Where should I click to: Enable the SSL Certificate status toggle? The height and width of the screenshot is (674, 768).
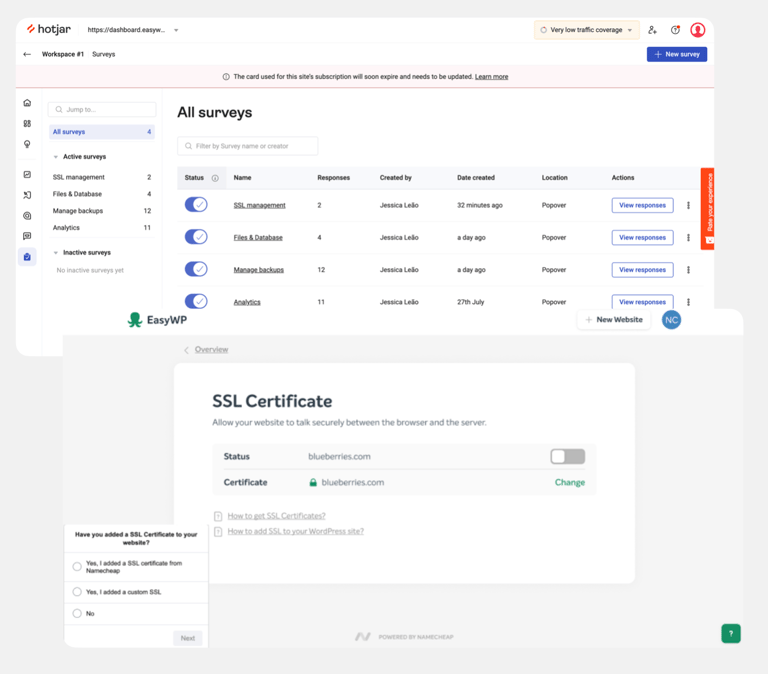pos(568,457)
